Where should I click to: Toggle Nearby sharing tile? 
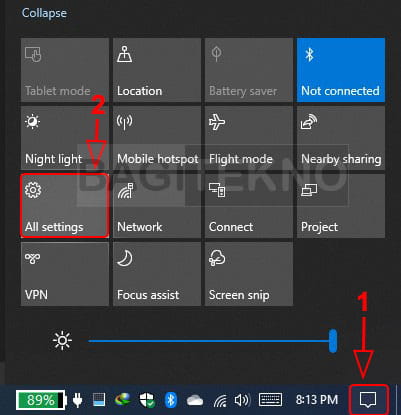(x=341, y=138)
